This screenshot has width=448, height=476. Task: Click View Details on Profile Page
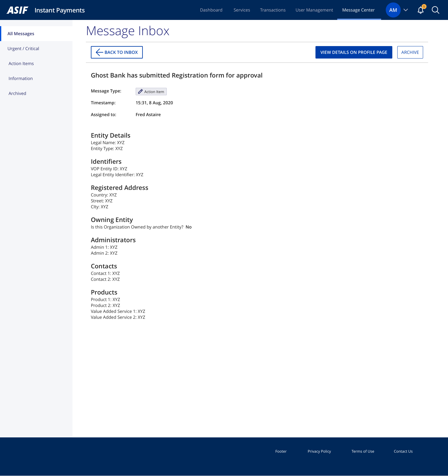coord(354,52)
